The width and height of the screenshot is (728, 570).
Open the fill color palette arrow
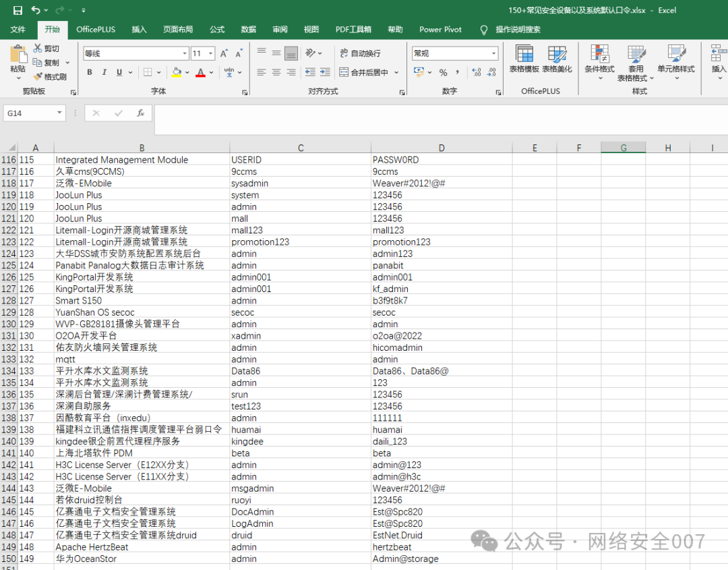(x=187, y=72)
